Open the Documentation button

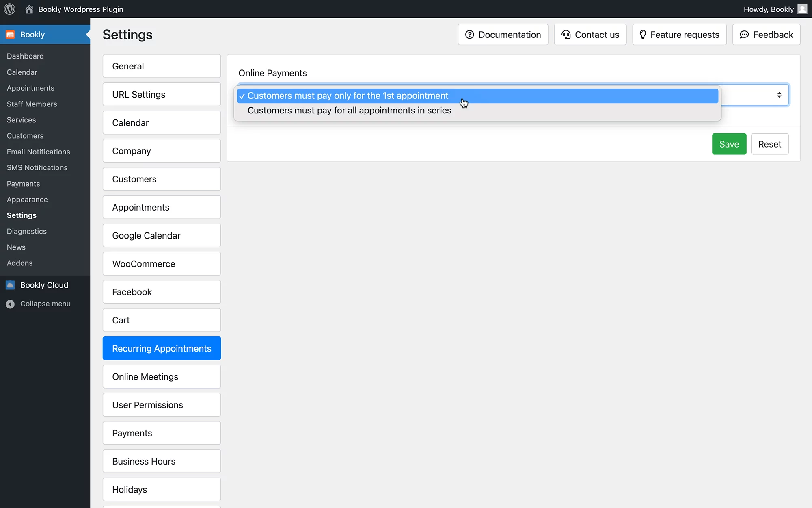pos(503,35)
